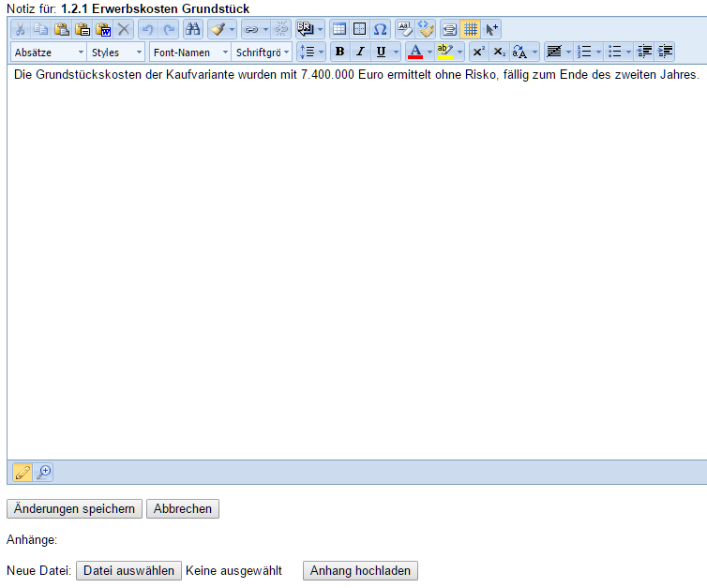
Task: Insert a table with table icon
Action: 338,29
